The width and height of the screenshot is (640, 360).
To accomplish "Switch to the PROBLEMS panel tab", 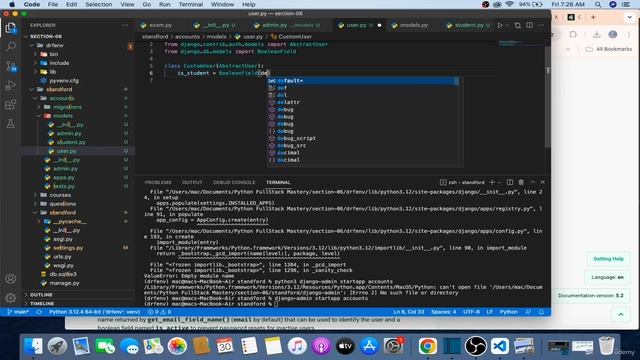I will click(x=158, y=182).
